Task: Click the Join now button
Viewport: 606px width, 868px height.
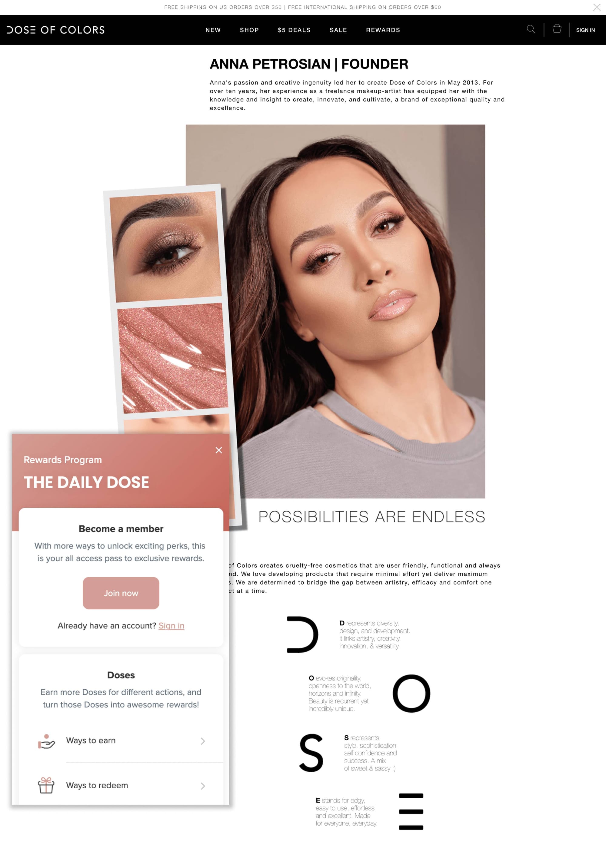Action: [121, 593]
